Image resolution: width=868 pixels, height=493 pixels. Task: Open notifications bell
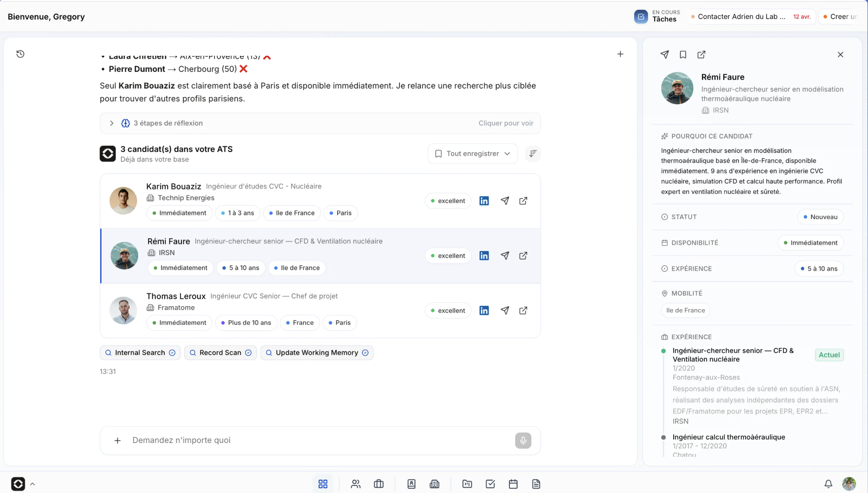pos(828,484)
